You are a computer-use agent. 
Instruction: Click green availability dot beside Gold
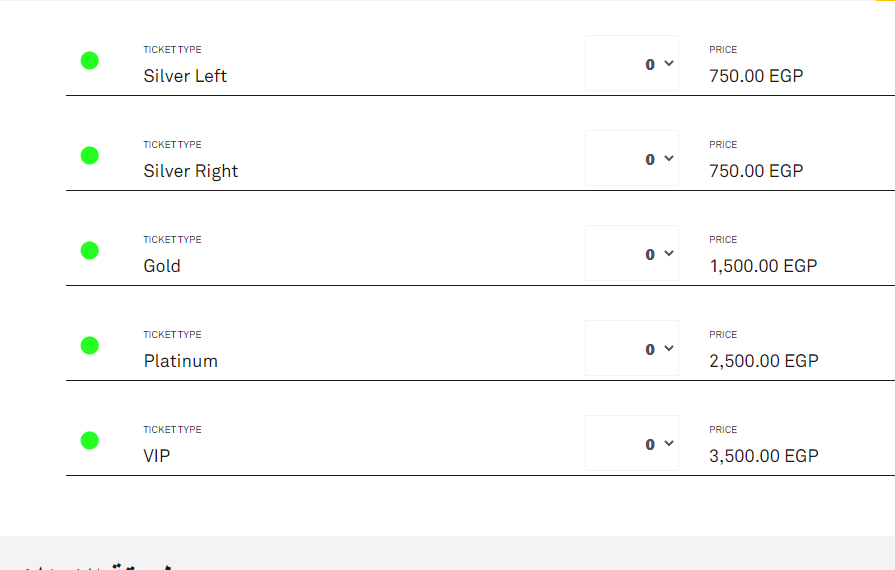click(x=89, y=250)
